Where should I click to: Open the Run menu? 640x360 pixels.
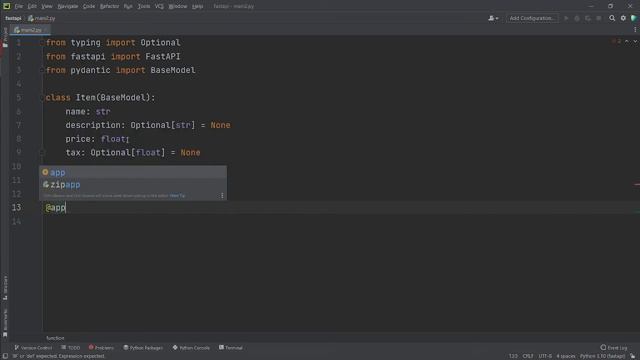coord(128,6)
